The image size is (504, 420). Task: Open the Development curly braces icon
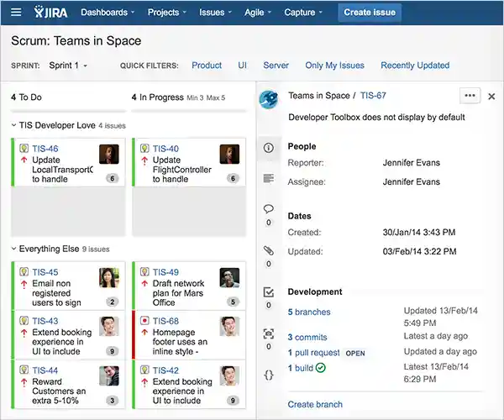[x=269, y=375]
